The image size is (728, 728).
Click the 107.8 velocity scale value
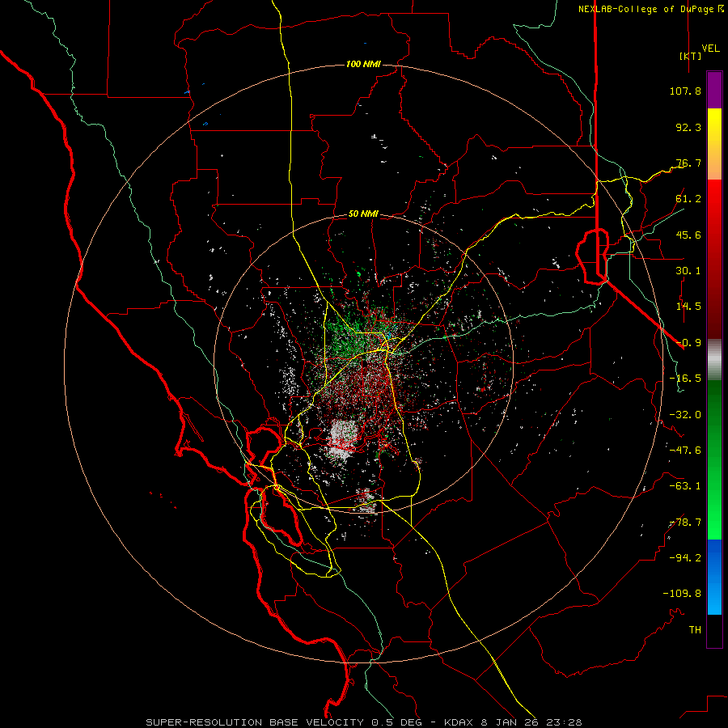[685, 91]
